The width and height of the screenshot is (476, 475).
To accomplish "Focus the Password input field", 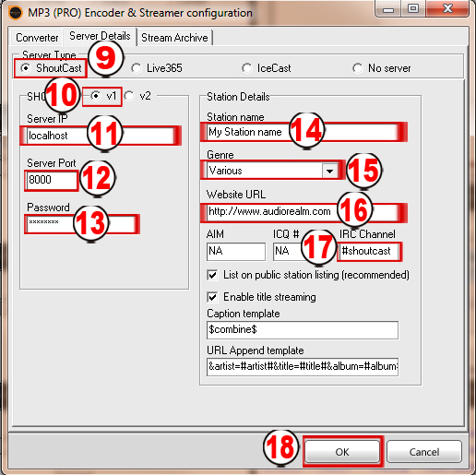I will click(81, 224).
